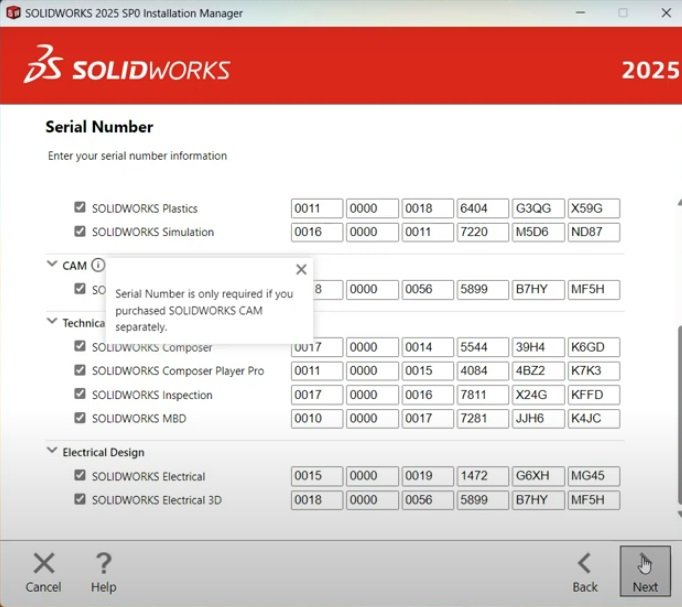Screen dimensions: 682x607
Task: Click the vertical scrollbar thumb of serial list
Action: click(x=679, y=415)
